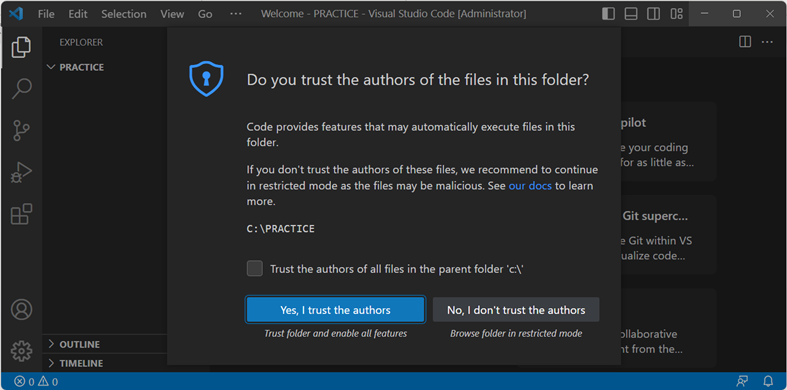
Task: Follow the 'our docs' link
Action: point(530,186)
